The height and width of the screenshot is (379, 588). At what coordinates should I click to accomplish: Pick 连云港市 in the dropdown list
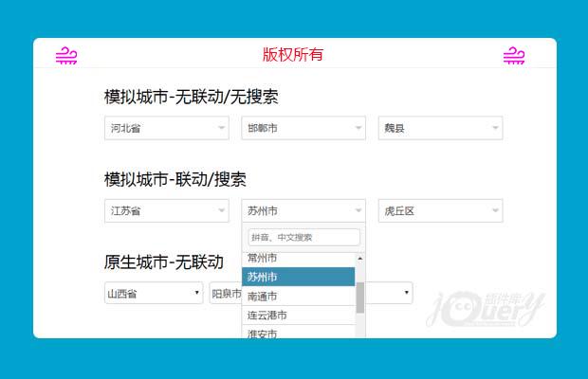[298, 315]
